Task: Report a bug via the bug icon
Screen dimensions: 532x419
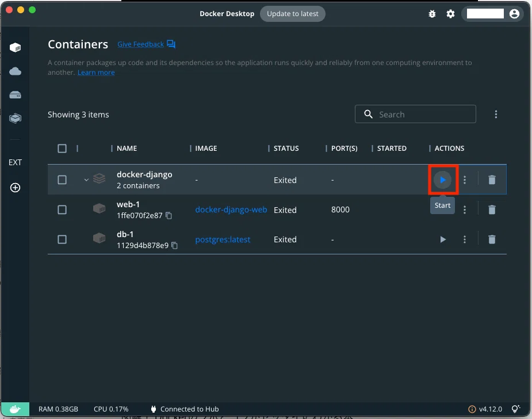Action: click(x=432, y=14)
